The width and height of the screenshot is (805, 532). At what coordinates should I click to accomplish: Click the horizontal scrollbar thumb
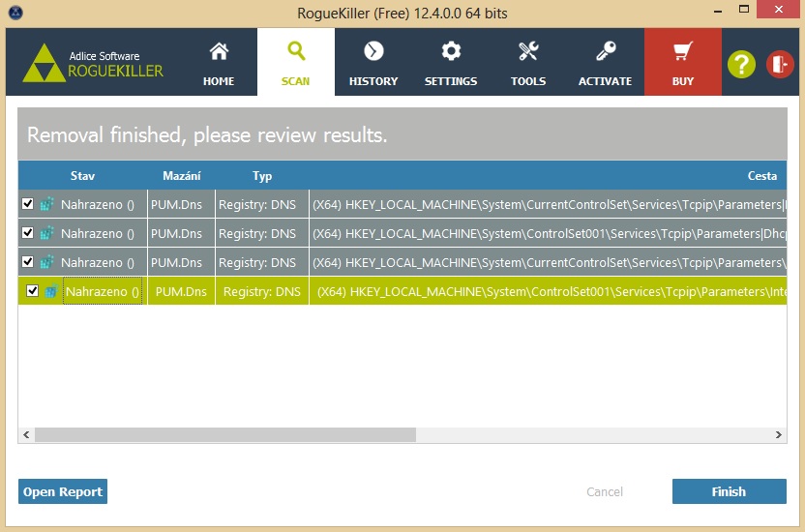225,434
